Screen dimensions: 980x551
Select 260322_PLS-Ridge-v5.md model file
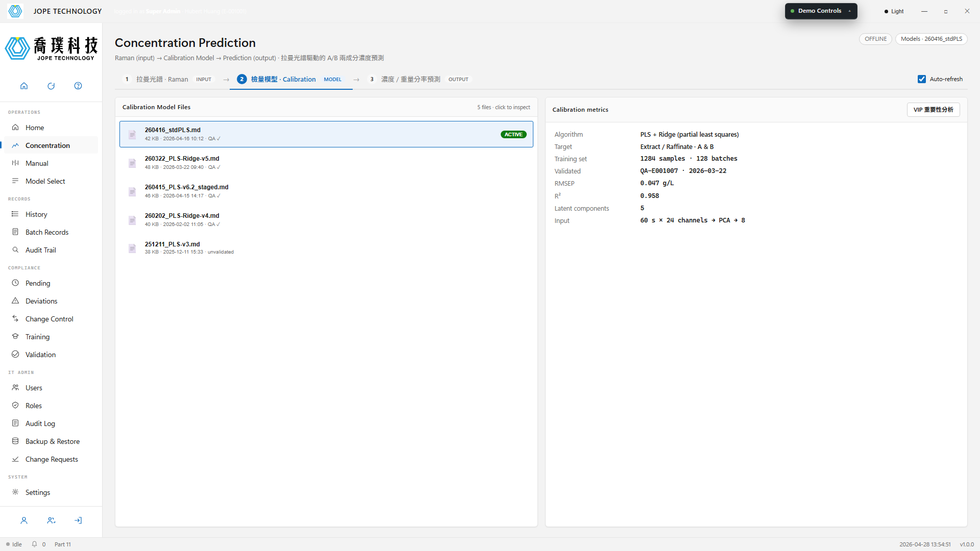pos(326,163)
